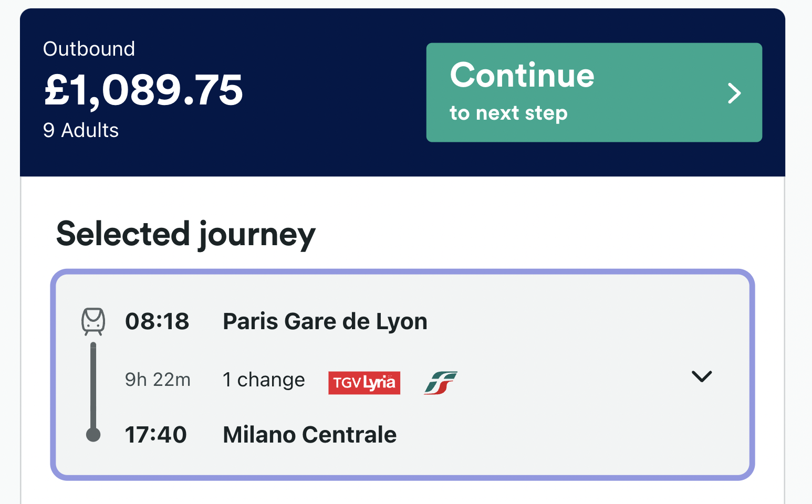Select the Milano Centrale station name
The width and height of the screenshot is (812, 504).
[310, 435]
